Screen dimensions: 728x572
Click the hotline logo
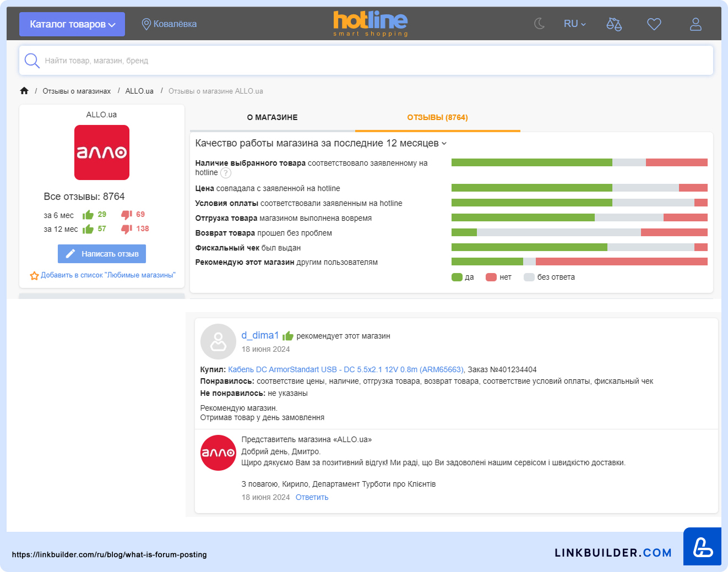(x=370, y=24)
